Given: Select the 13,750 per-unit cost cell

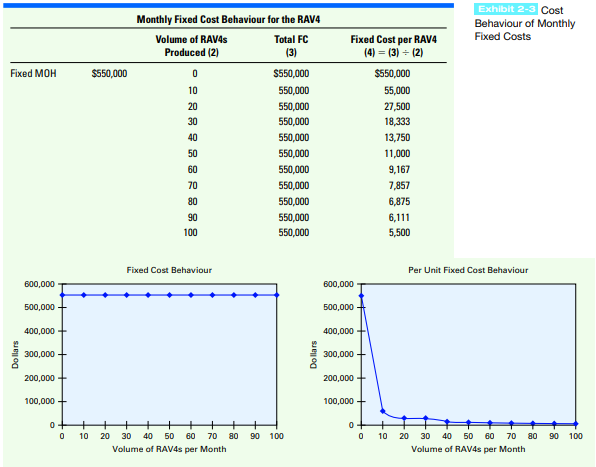Looking at the screenshot, I should (397, 138).
